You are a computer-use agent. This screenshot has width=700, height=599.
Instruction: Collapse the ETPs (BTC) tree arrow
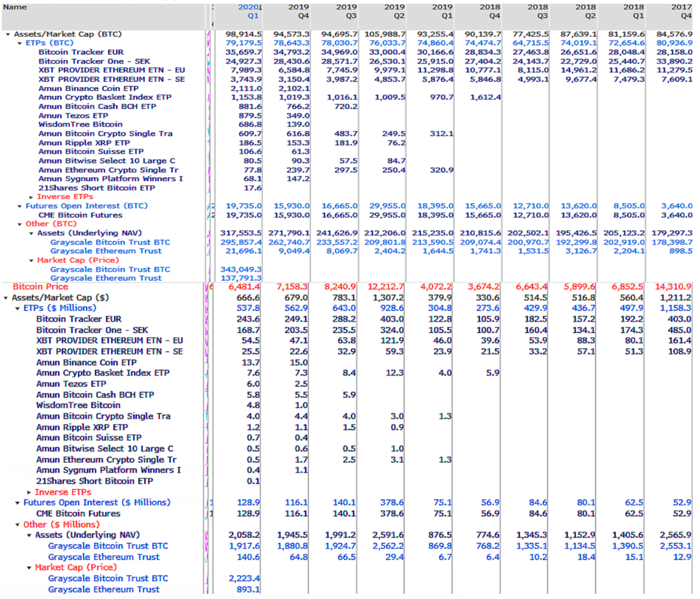click(20, 43)
